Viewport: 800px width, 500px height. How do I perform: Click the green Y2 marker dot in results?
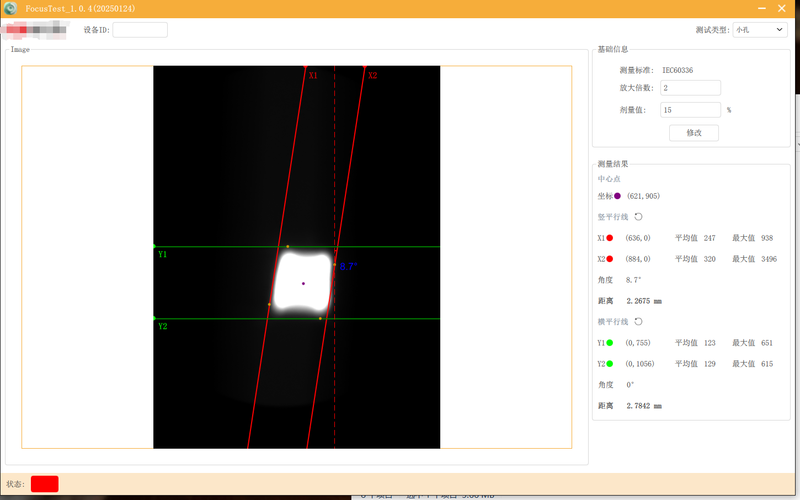pyautogui.click(x=609, y=364)
